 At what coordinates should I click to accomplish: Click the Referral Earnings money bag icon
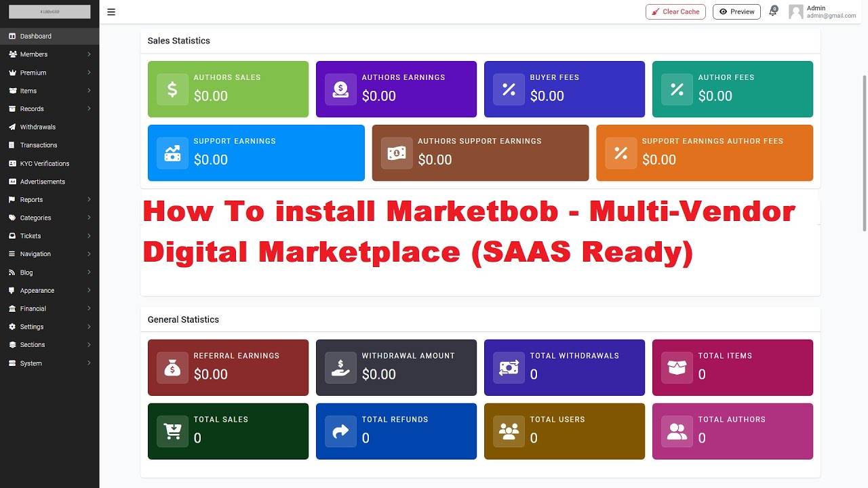coord(172,368)
